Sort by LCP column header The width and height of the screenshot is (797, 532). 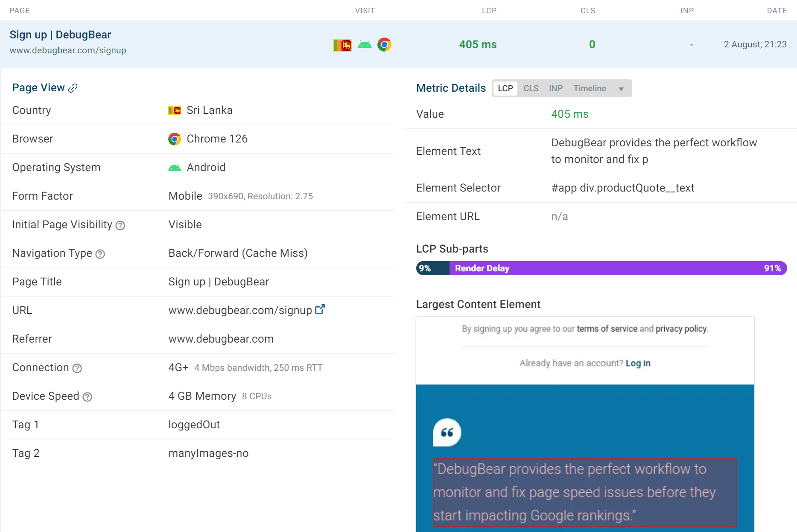pos(489,11)
